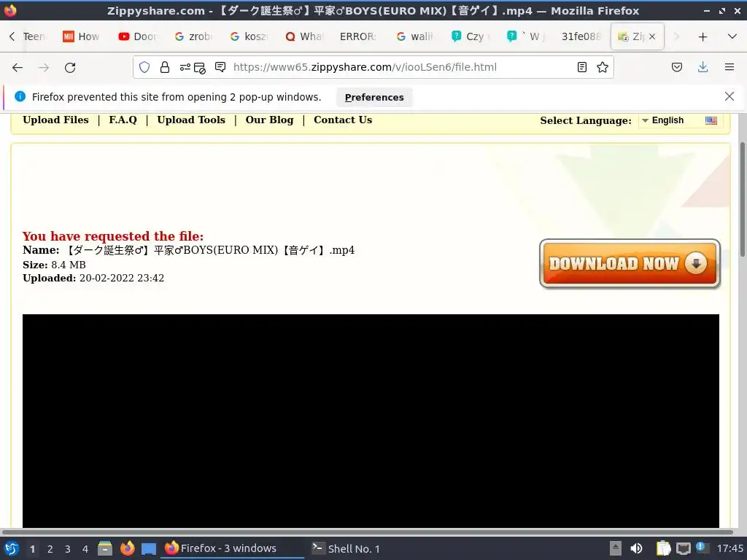
Task: Click the speech-bubble icon in address bar
Action: point(220,67)
